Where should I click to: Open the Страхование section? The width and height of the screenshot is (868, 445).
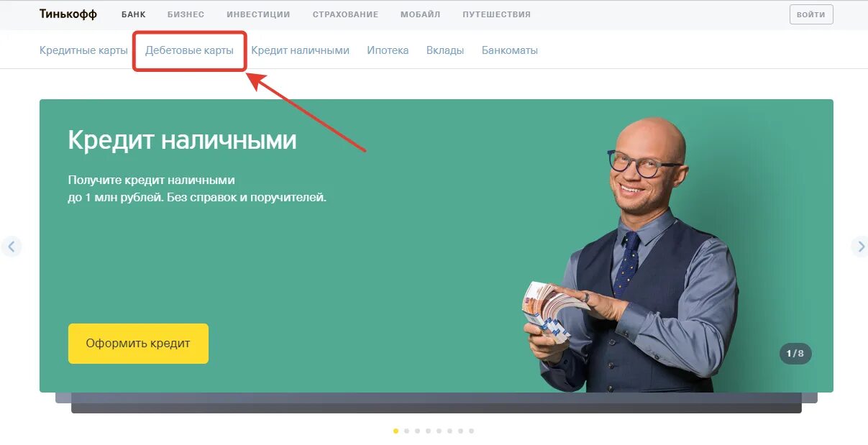(x=345, y=14)
